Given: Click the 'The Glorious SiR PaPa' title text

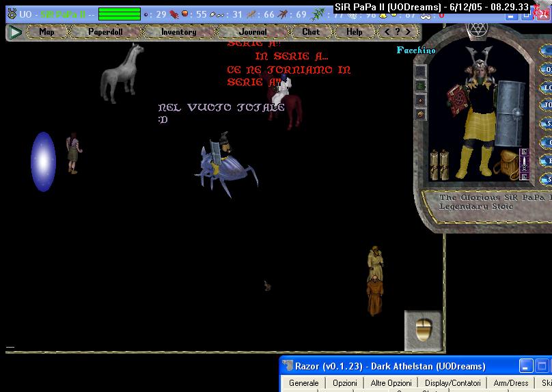Looking at the screenshot, I should [x=495, y=197].
